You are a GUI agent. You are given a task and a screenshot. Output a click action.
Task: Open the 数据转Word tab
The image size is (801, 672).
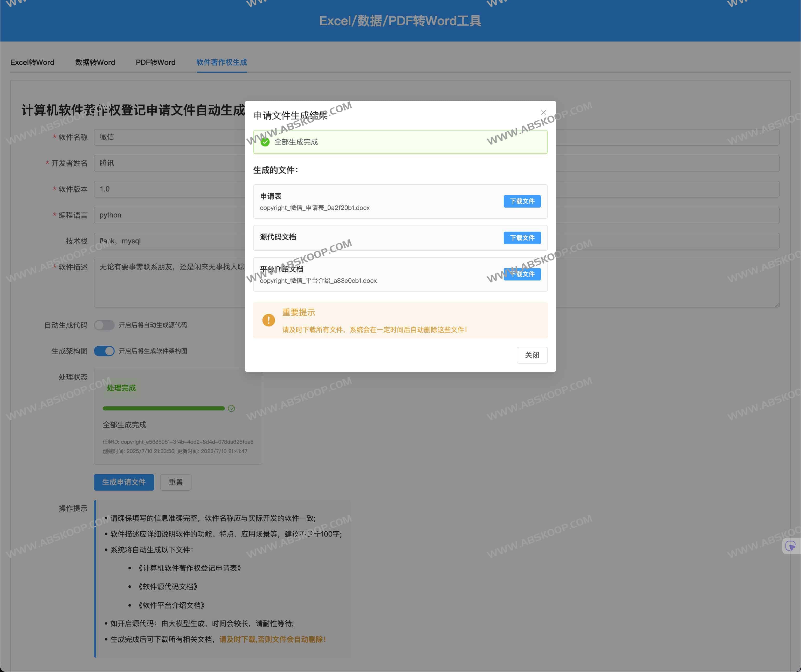pyautogui.click(x=95, y=62)
